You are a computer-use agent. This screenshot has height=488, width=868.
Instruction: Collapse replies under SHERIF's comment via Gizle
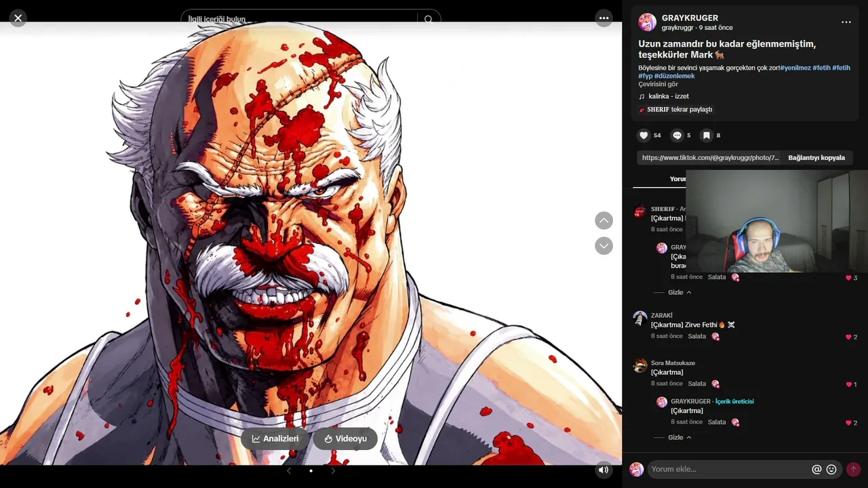(679, 292)
